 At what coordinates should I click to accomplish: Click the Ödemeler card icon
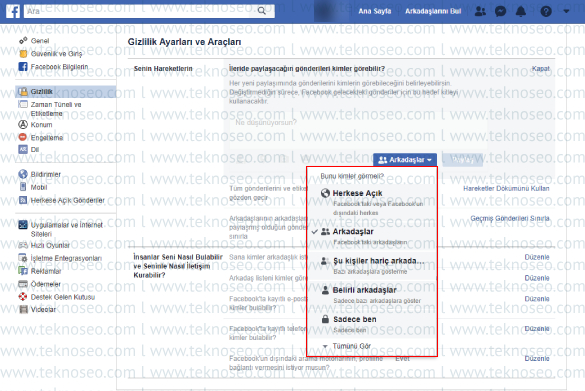(x=23, y=284)
